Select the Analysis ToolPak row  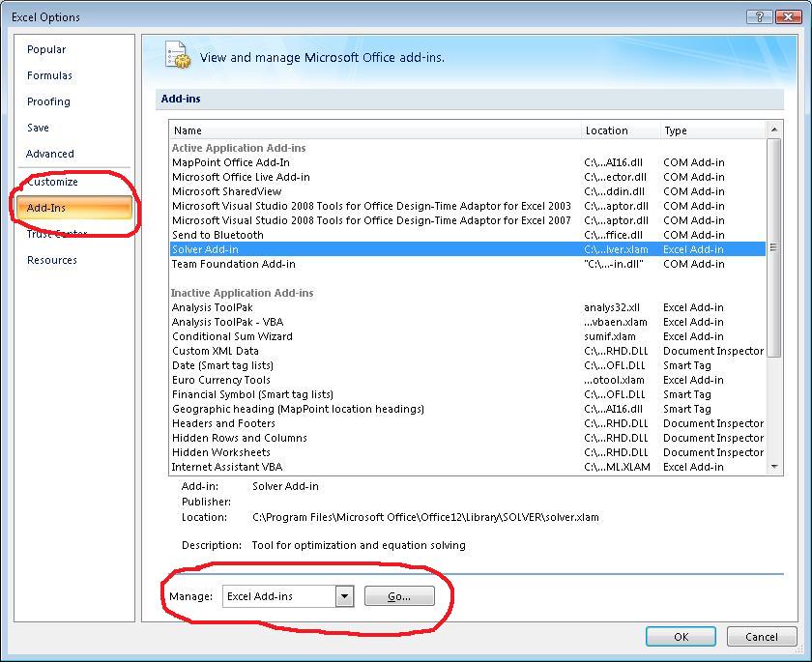pos(468,307)
